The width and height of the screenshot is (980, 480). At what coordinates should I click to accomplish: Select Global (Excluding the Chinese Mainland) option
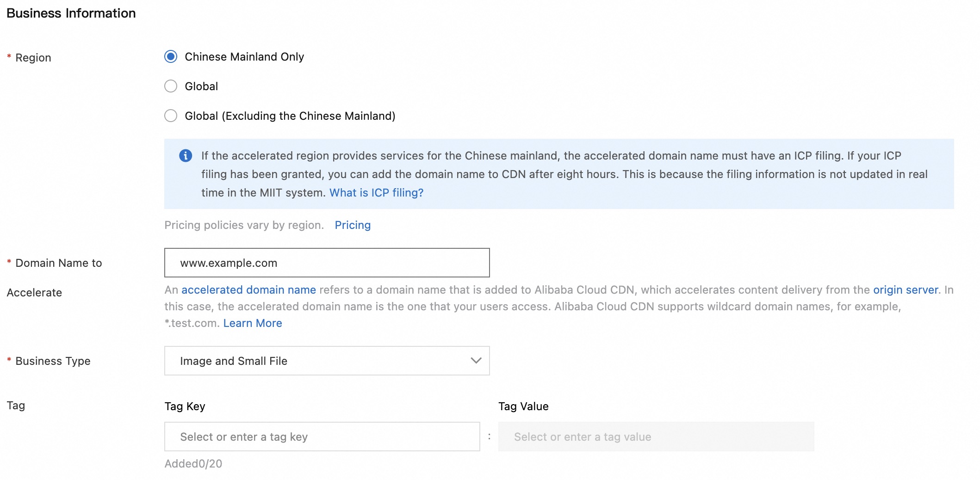171,116
